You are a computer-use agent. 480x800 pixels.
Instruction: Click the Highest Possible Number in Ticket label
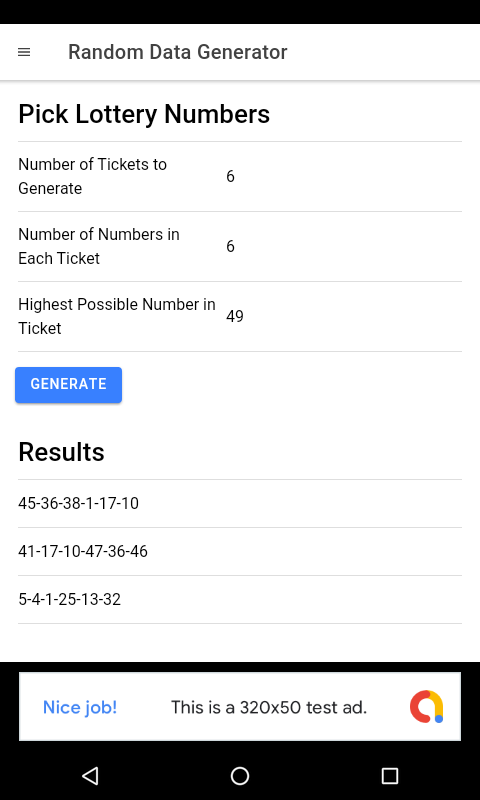pos(117,316)
